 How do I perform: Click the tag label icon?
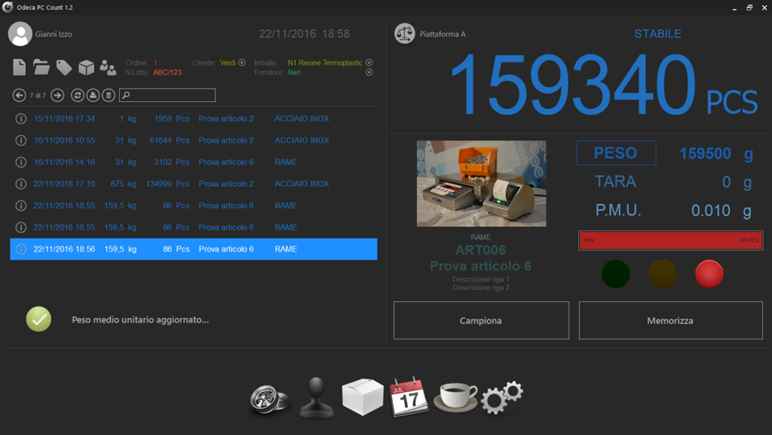[x=64, y=67]
